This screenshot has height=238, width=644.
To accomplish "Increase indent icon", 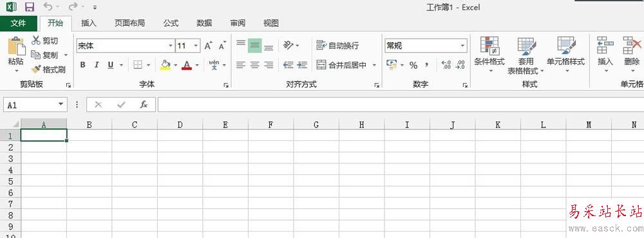I will click(302, 65).
